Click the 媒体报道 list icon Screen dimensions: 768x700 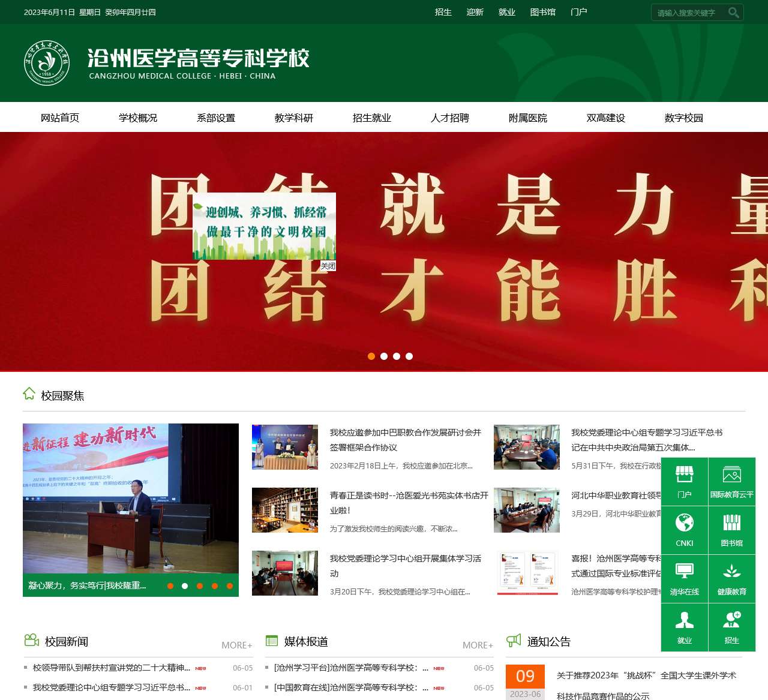pyautogui.click(x=272, y=641)
